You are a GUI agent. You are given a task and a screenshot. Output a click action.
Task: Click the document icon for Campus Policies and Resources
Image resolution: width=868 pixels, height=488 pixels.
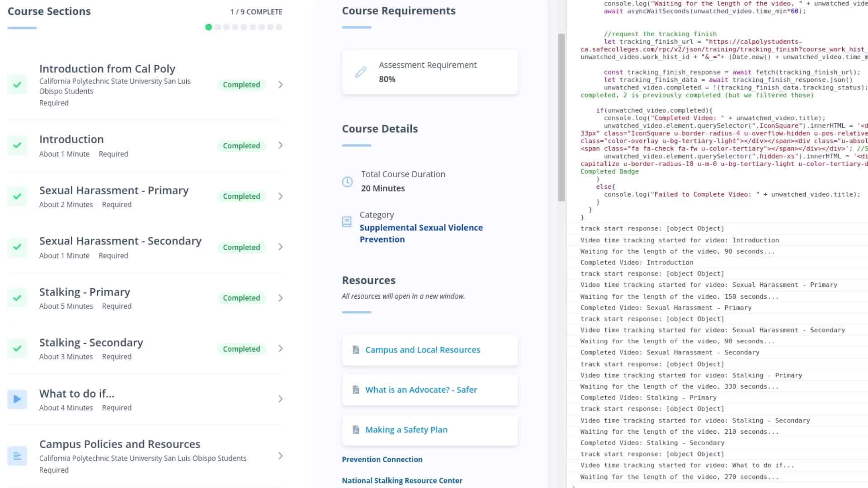17,456
